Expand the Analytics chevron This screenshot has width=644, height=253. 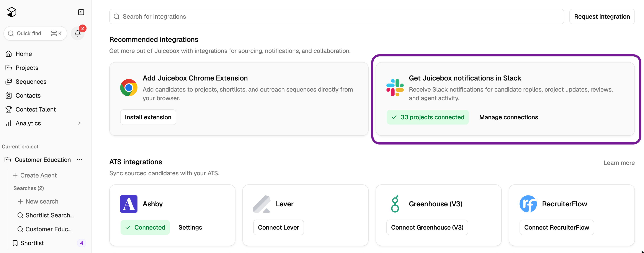tap(79, 123)
